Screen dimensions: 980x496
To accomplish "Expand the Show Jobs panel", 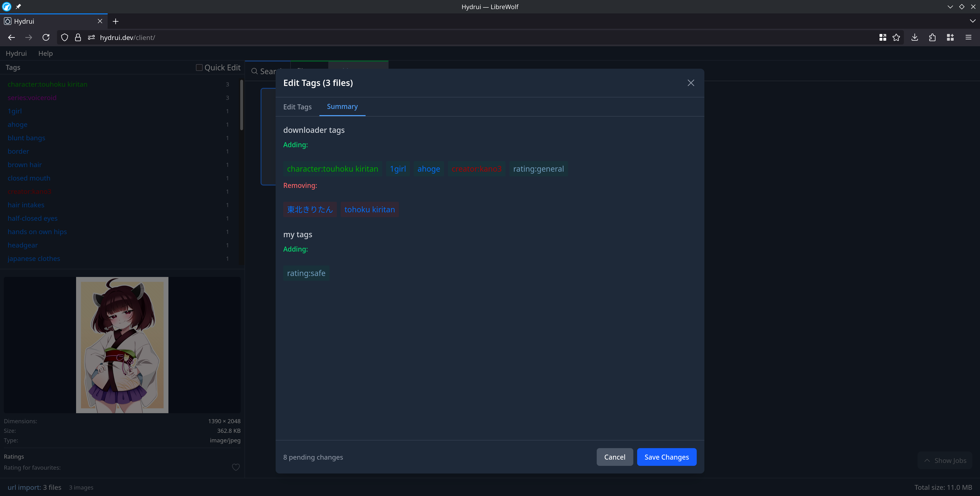I will click(945, 460).
